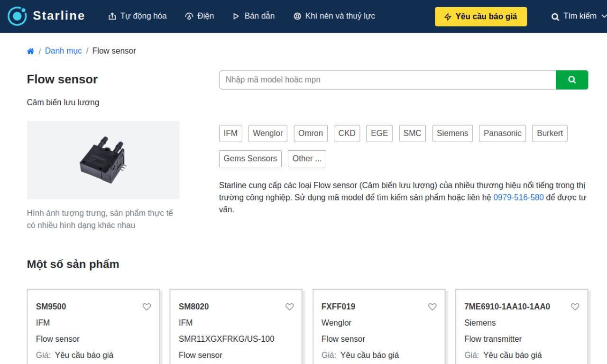This screenshot has height=364, width=607.
Task: Filter by SMC brand
Action: [412, 133]
